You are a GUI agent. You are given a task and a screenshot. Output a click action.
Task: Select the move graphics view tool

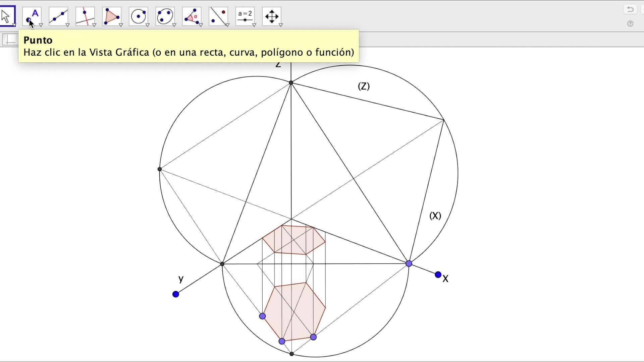[x=271, y=16]
